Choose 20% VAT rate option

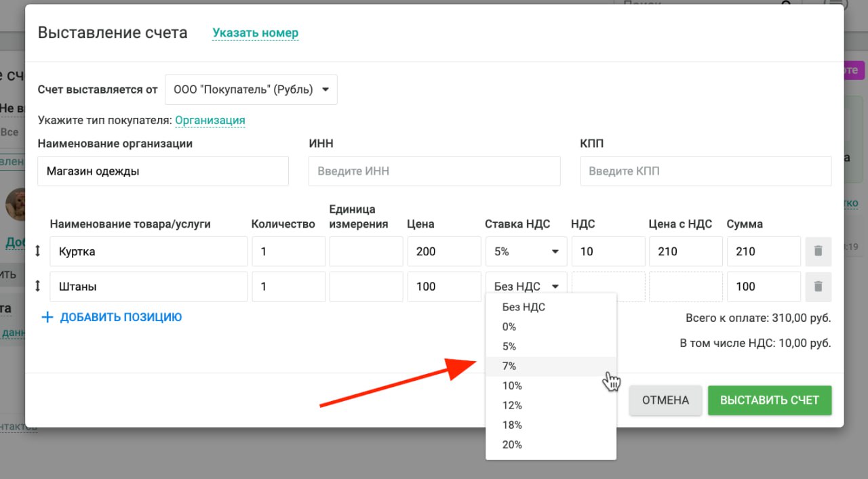point(513,444)
